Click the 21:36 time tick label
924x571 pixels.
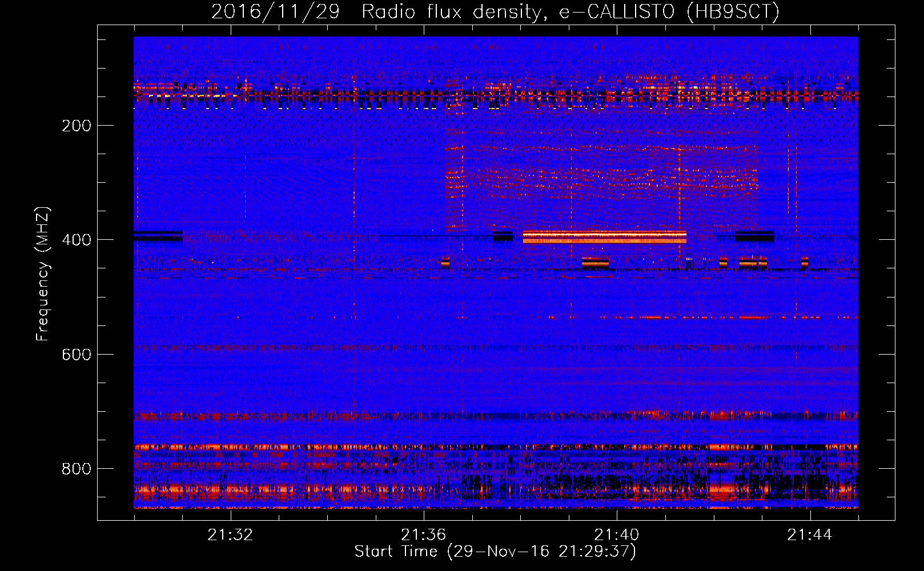[x=423, y=535]
